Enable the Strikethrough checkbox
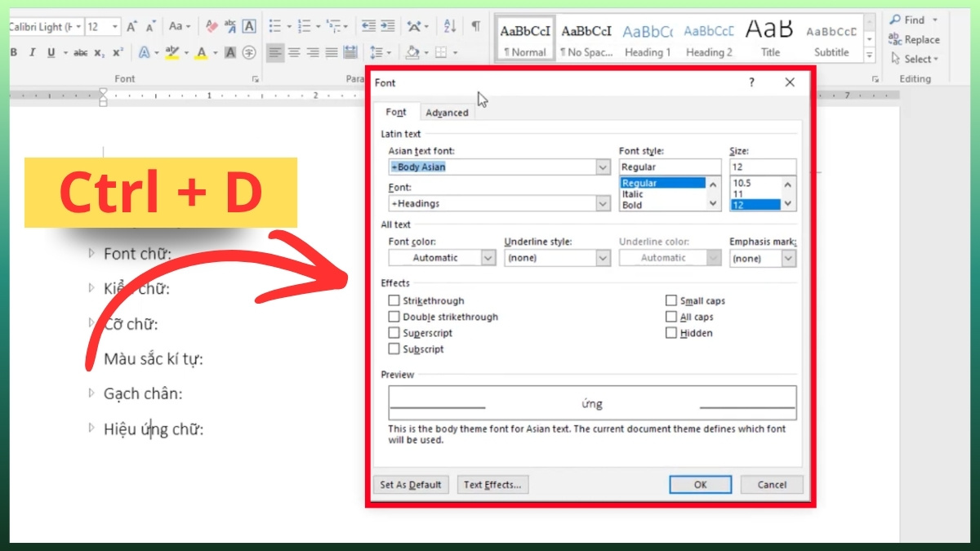Image resolution: width=980 pixels, height=551 pixels. click(x=394, y=301)
